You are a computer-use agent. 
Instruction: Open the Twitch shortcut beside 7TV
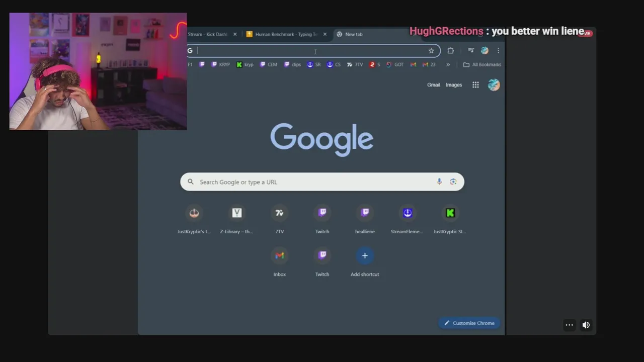(x=323, y=220)
